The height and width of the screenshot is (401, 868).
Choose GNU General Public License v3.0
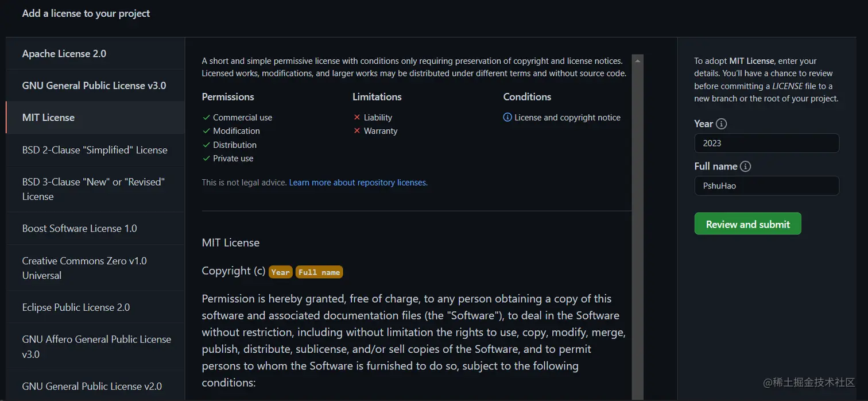pyautogui.click(x=94, y=86)
